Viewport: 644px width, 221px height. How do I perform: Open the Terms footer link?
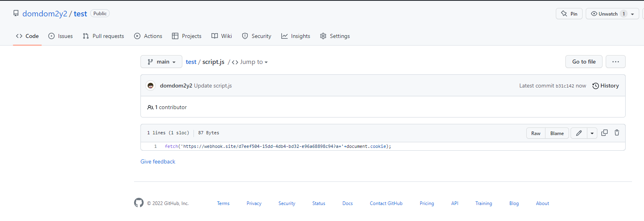(223, 203)
